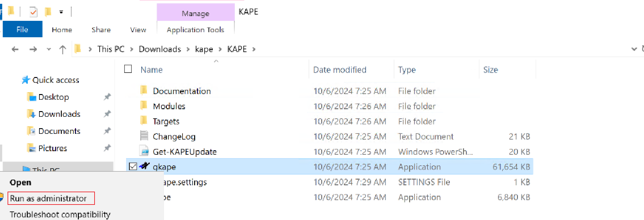Click the 61,654 KB size cell
The height and width of the screenshot is (220, 644).
pyautogui.click(x=511, y=167)
